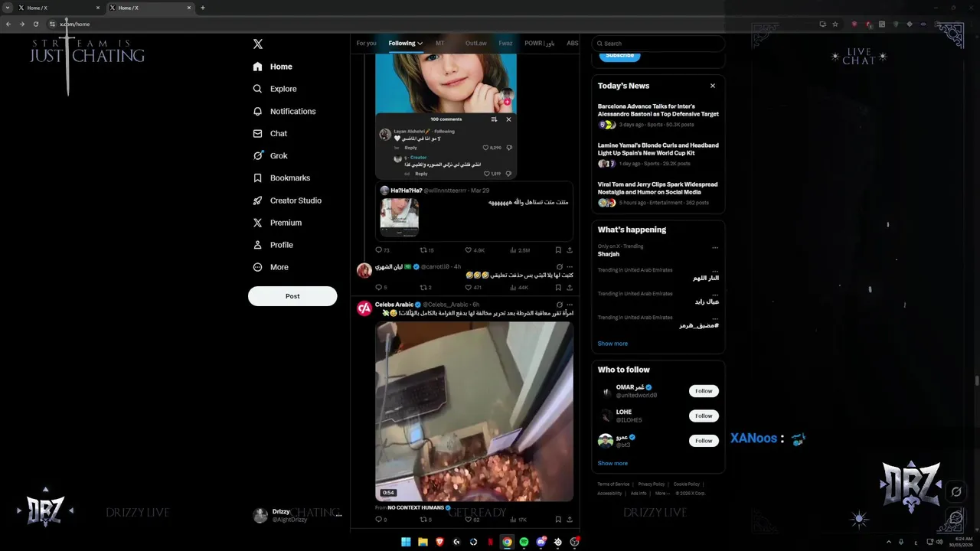980x551 pixels.
Task: Switch to the OutLaw list tab
Action: [x=475, y=44]
